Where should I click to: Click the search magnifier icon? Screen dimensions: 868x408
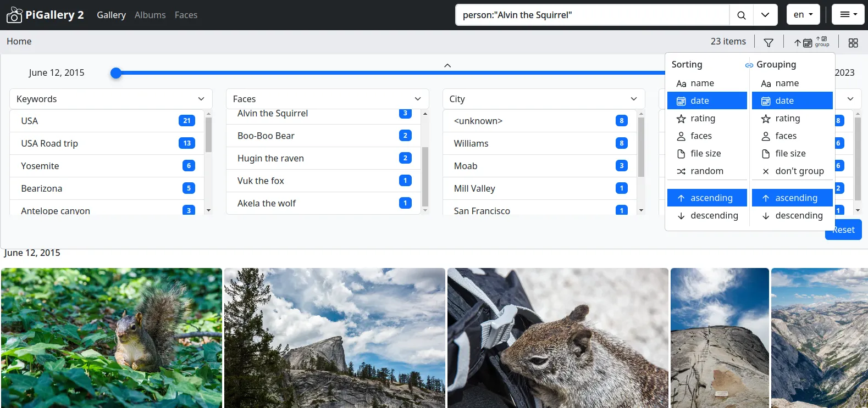point(742,15)
